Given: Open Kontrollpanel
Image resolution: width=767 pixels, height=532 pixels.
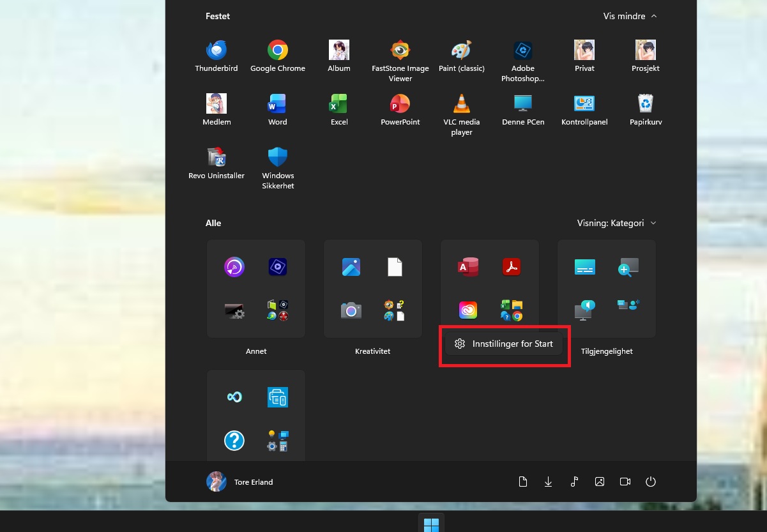Looking at the screenshot, I should (584, 110).
